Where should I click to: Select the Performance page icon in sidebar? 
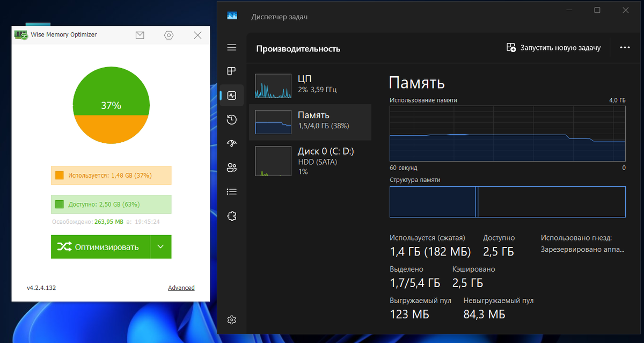[x=232, y=96]
